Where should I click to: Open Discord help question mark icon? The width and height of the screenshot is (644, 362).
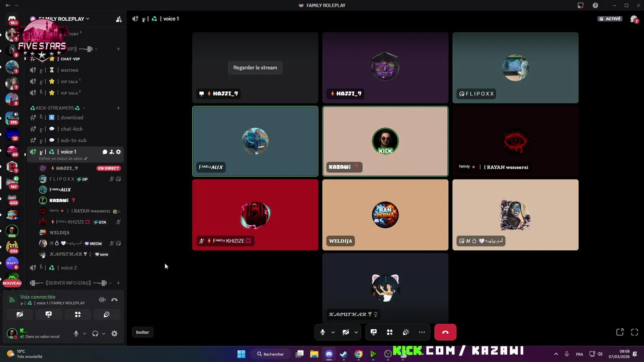595,6
